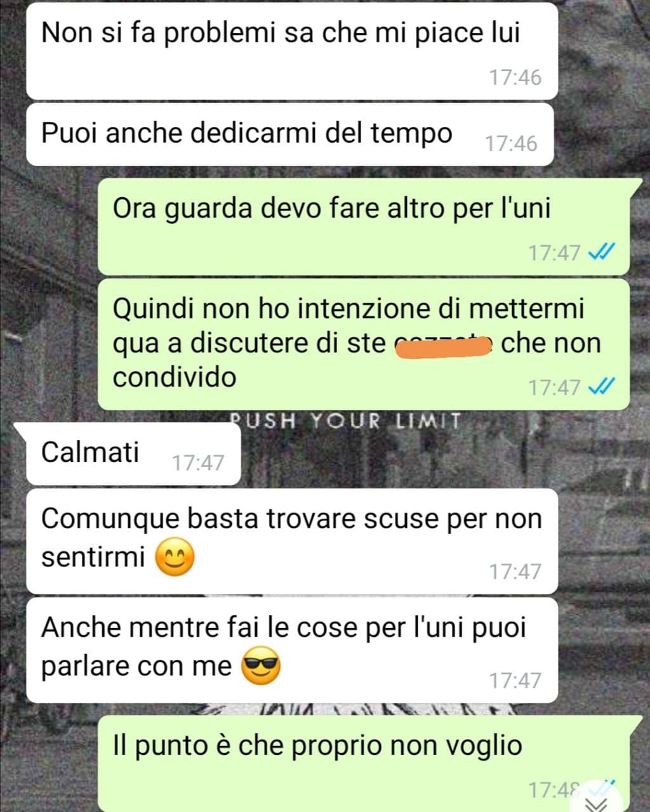Image resolution: width=650 pixels, height=812 pixels.
Task: Click the sunglasses emoji after 'parlare con me'
Action: [261, 665]
